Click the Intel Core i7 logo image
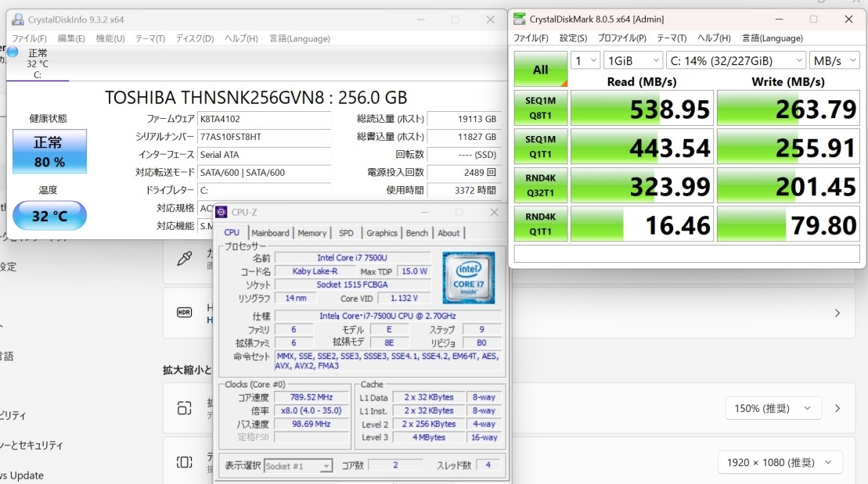Screen dimensions: 868x484 coord(468,278)
